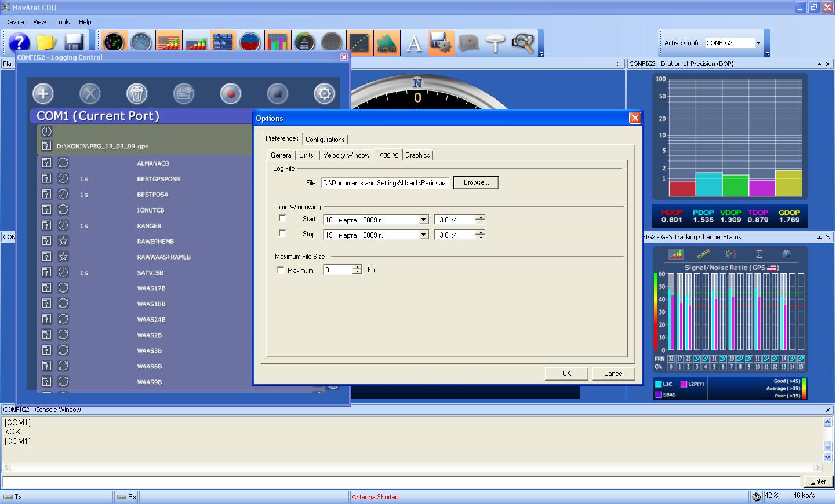Click the antenna toolbar icon
Viewport: 836px width, 504px height.
tap(496, 43)
